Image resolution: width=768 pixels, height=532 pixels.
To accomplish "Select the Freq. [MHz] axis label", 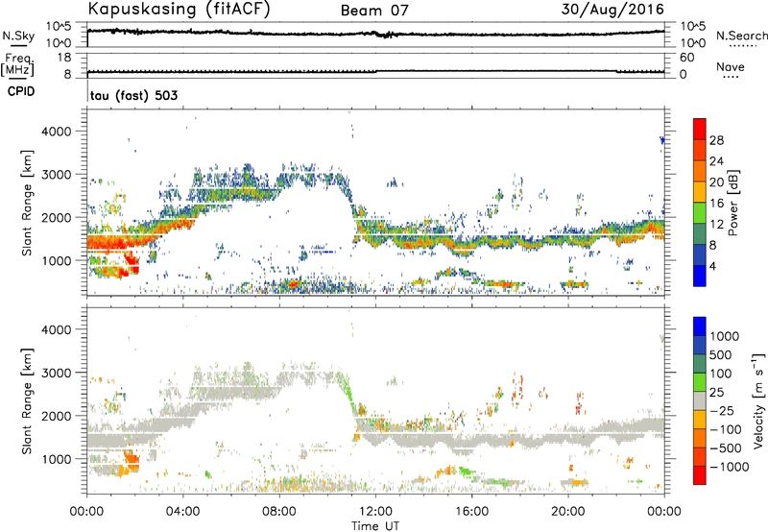I will pyautogui.click(x=17, y=65).
